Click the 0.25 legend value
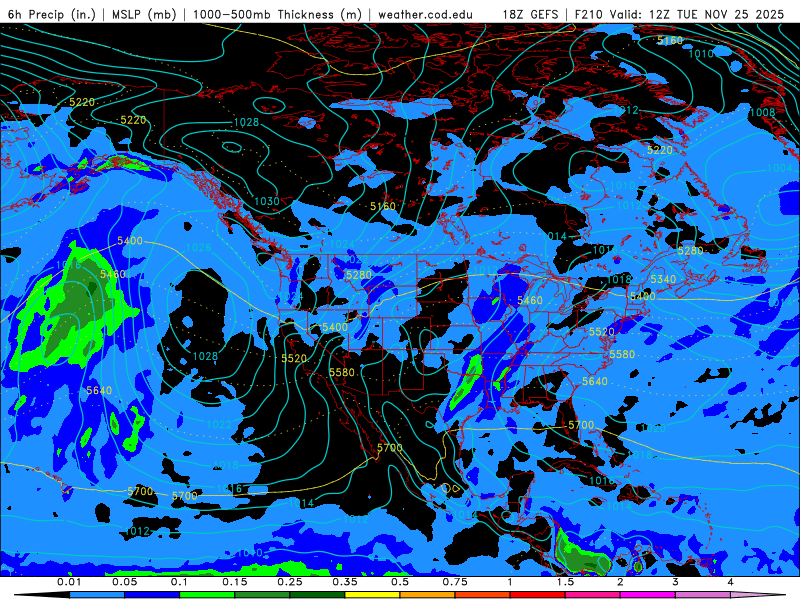 (290, 582)
